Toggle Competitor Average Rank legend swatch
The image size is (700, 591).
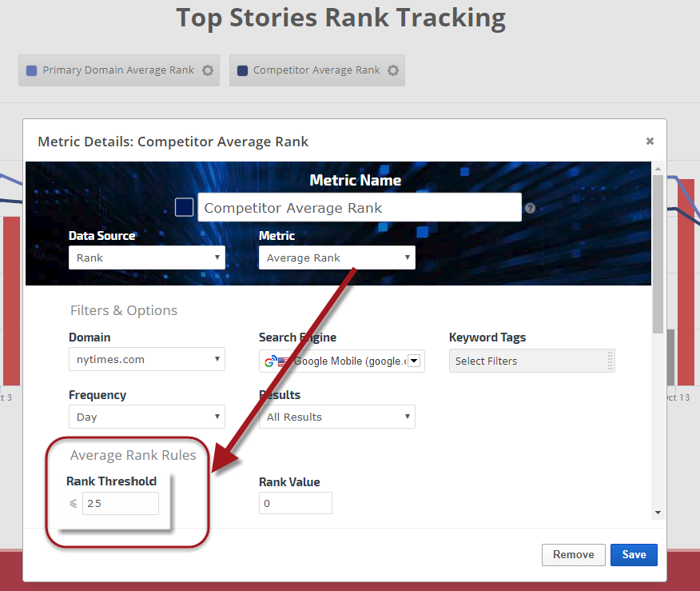click(x=243, y=70)
